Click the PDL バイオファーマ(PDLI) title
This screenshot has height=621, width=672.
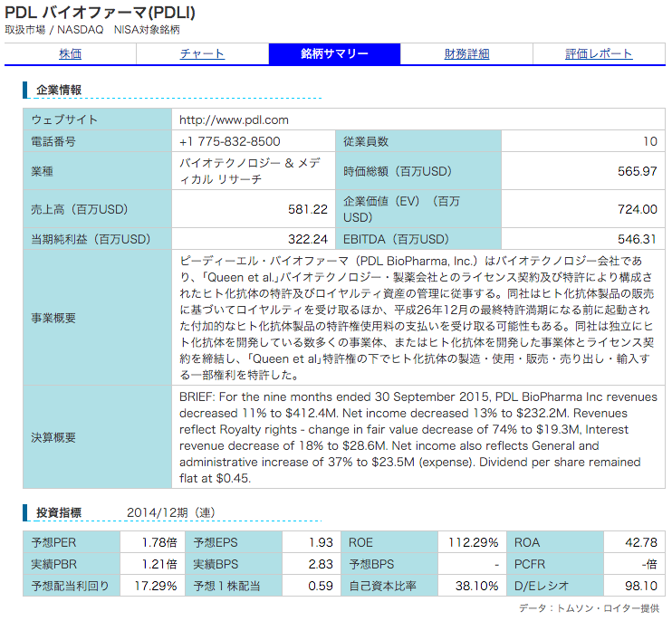(x=100, y=12)
